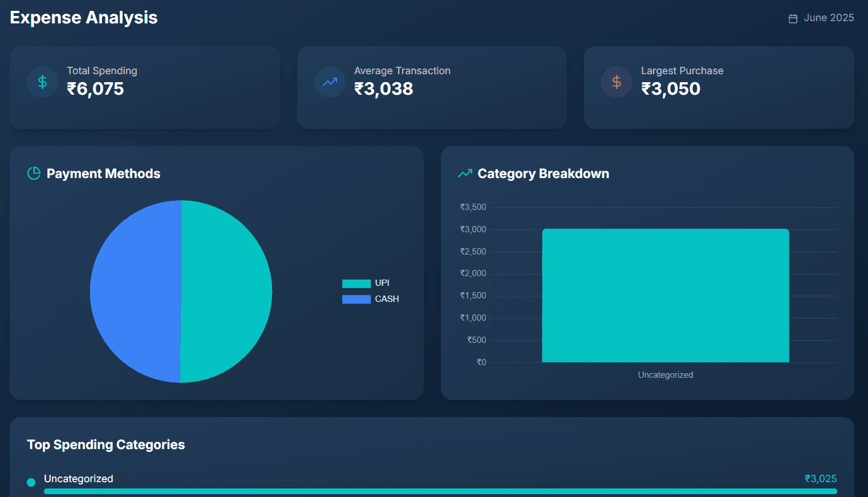Screen dimensions: 868x497
Task: Open the calendar icon near June 2025
Action: coord(793,18)
